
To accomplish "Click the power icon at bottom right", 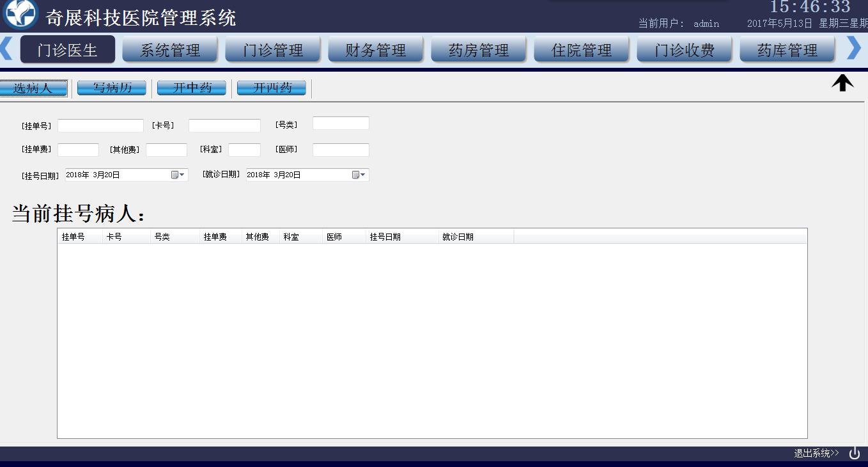I will pyautogui.click(x=855, y=453).
